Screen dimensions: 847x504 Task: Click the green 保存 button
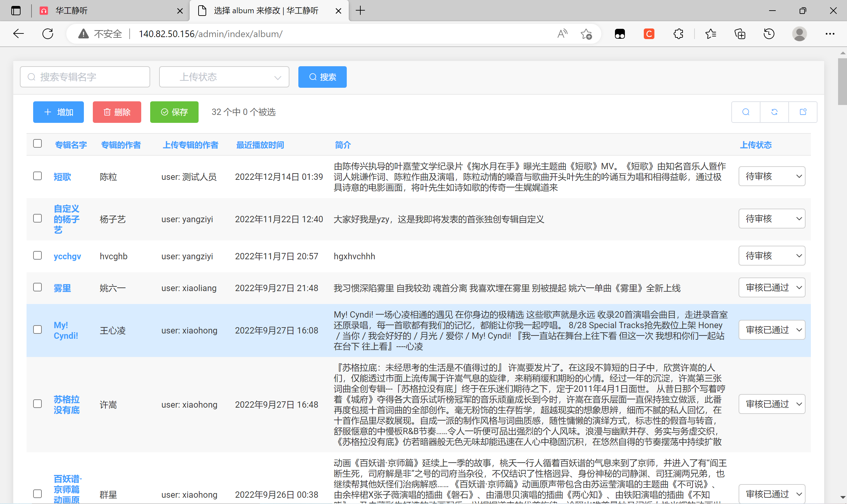click(174, 112)
